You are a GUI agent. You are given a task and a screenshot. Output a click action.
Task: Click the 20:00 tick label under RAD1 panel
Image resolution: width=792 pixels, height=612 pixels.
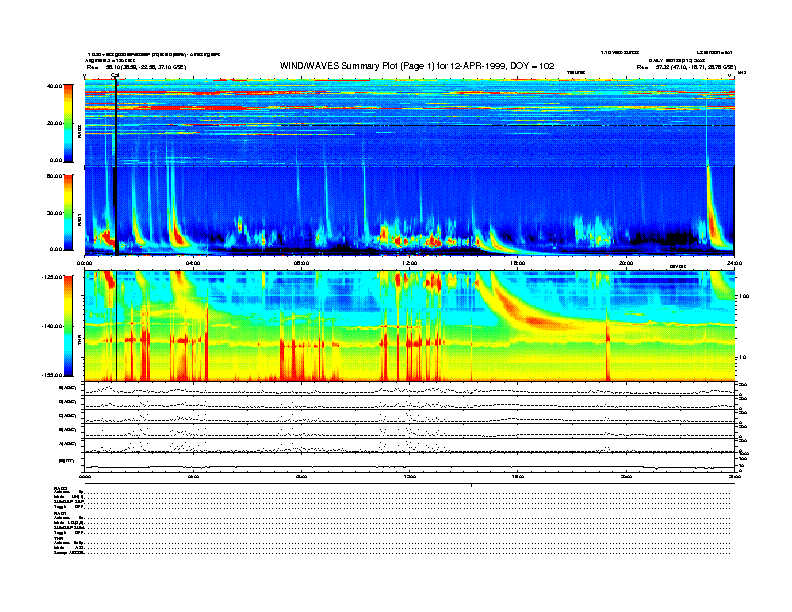[x=626, y=263]
